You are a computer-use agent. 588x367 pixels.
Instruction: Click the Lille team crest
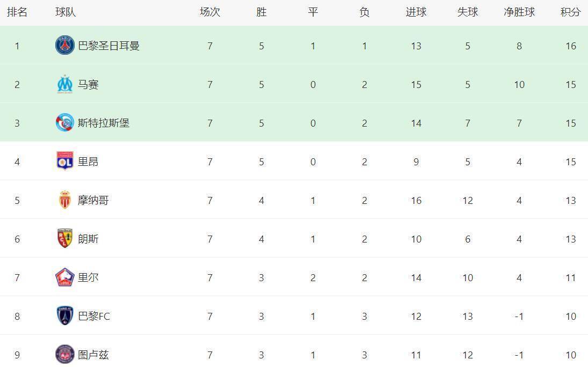coord(65,277)
